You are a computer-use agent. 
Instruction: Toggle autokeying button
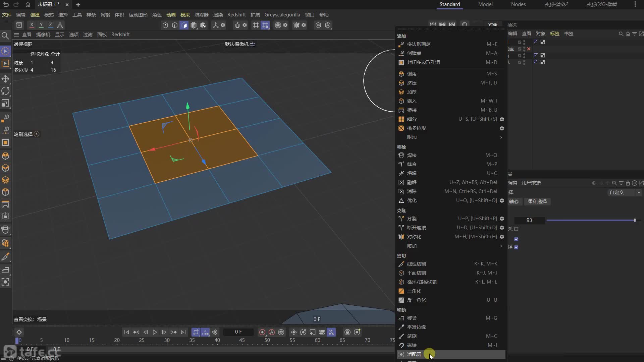coord(272,332)
